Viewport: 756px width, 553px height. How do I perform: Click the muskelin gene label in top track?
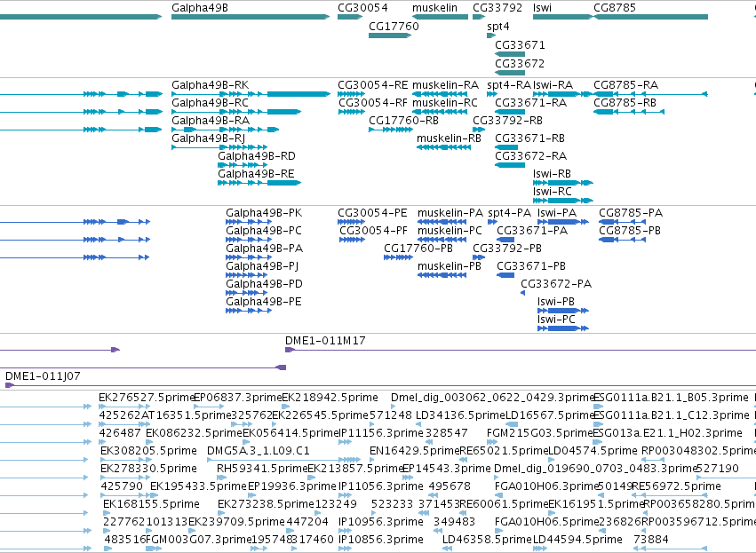[434, 8]
